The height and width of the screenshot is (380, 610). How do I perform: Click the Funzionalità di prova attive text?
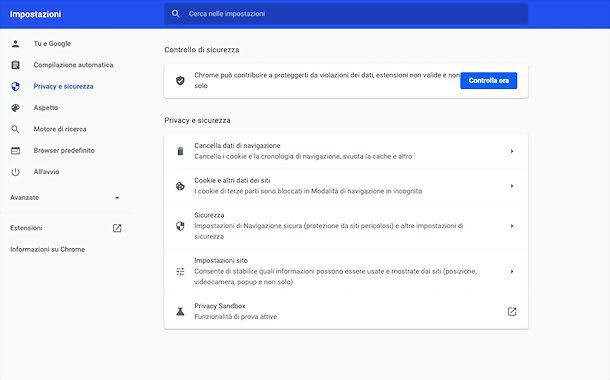236,317
